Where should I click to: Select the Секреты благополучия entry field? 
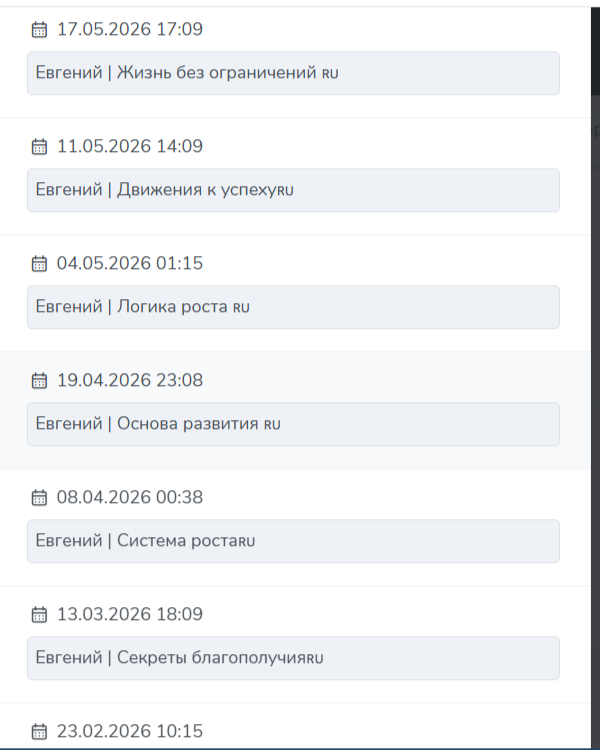pyautogui.click(x=293, y=658)
